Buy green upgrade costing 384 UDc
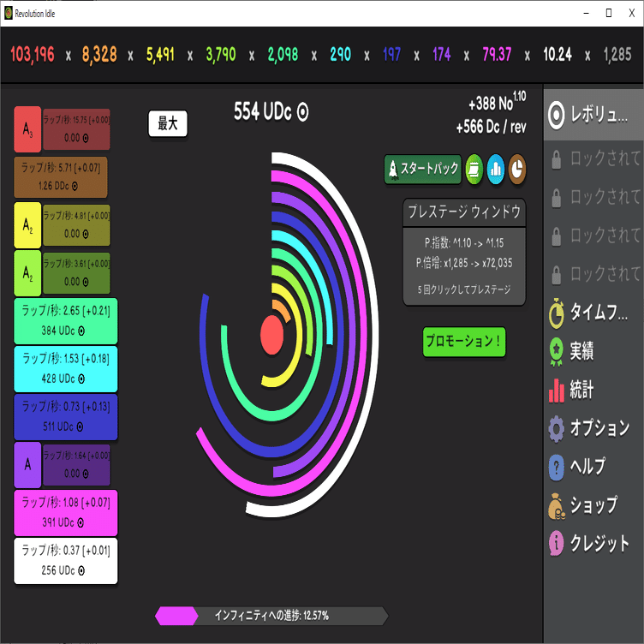Image resolution: width=644 pixels, height=644 pixels. [x=66, y=321]
